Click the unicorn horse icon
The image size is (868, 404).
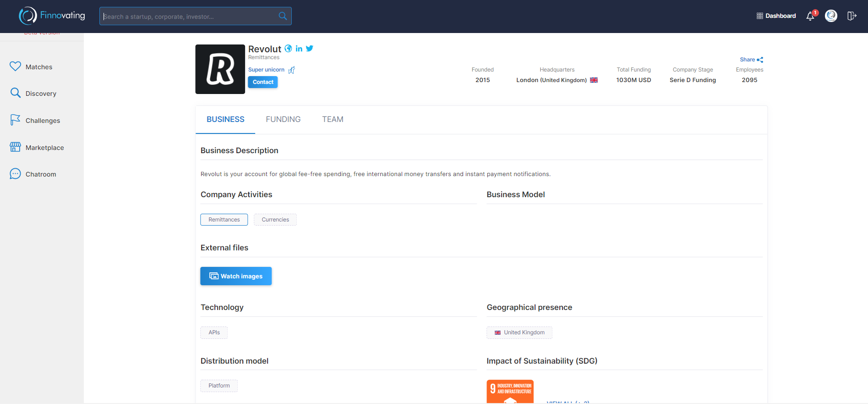292,70
